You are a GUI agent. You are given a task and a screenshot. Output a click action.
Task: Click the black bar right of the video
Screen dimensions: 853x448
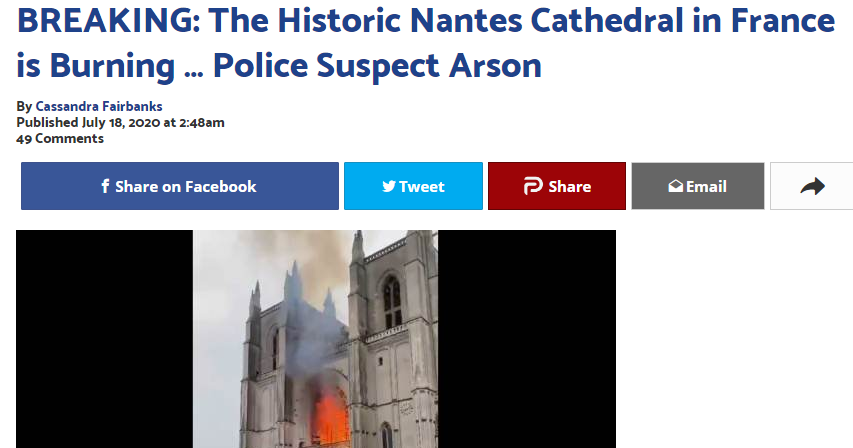527,339
